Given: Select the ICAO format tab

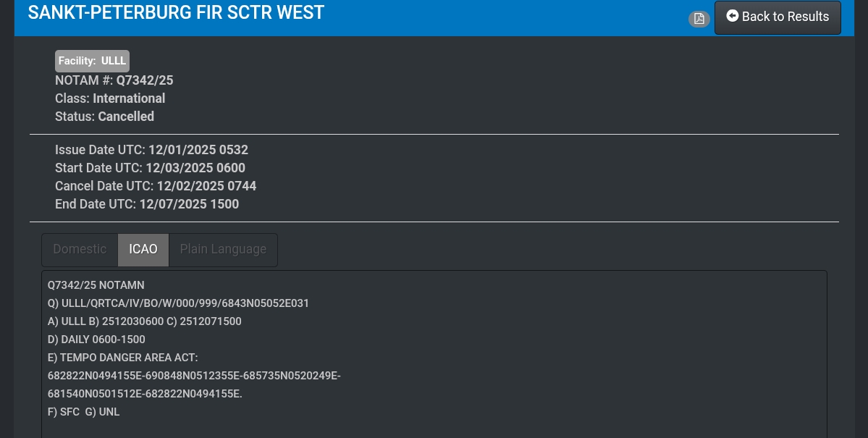Looking at the screenshot, I should tap(143, 249).
